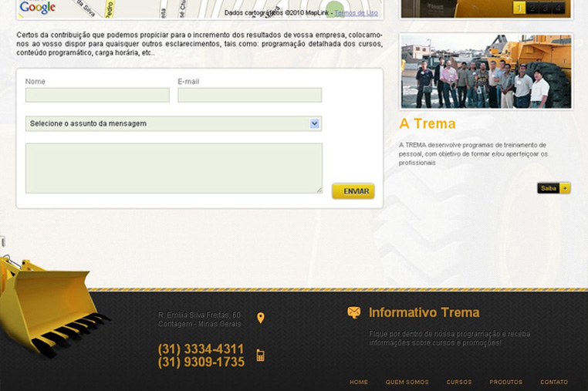Open the PRODUTOS menu link
This screenshot has height=391, width=588.
click(505, 383)
